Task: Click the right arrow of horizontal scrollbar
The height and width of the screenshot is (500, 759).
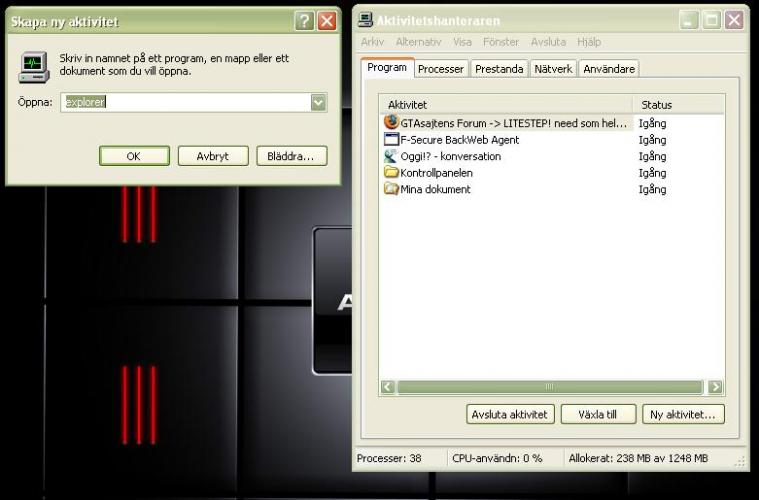Action: [715, 387]
